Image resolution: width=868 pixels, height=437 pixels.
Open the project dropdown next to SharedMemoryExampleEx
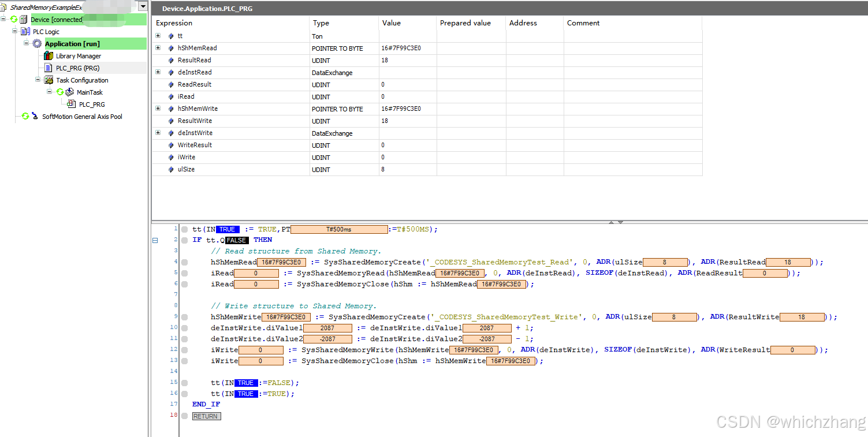[x=142, y=6]
